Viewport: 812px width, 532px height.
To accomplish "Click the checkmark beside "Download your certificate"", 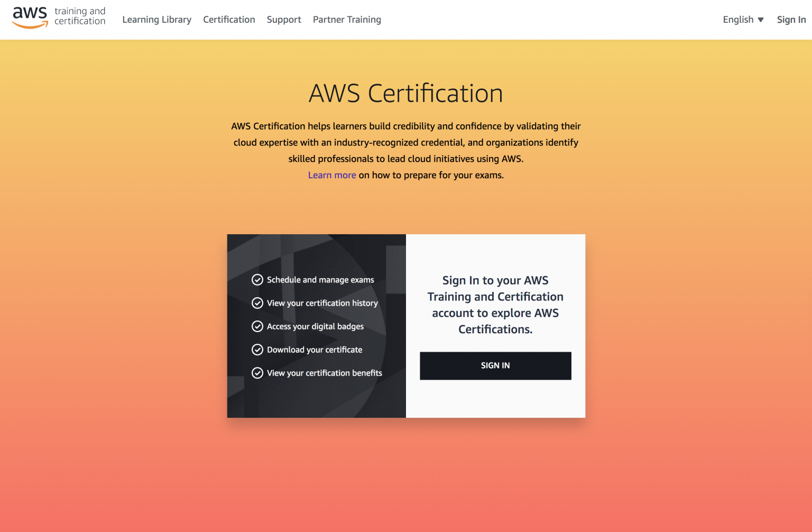I will [257, 350].
